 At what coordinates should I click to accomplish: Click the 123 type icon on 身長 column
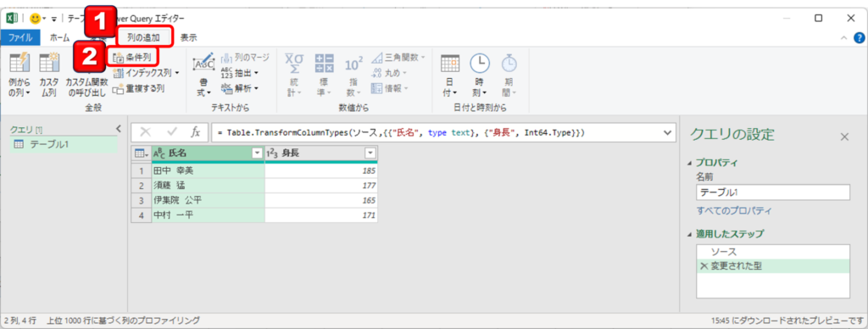coord(273,154)
